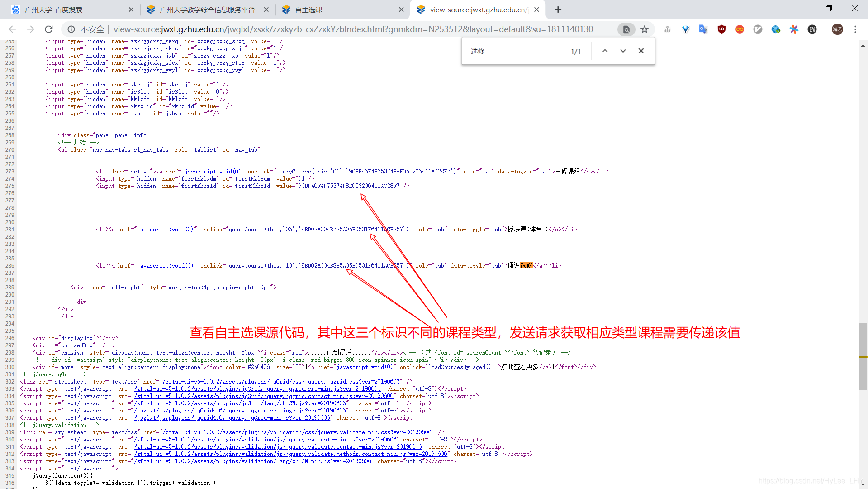Open the jquery.validate.contact-min.js link
This screenshot has height=489, width=868.
coord(278,447)
